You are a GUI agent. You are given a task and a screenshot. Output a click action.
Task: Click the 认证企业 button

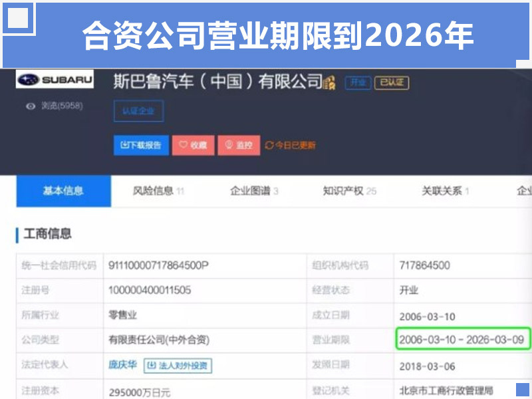click(139, 111)
